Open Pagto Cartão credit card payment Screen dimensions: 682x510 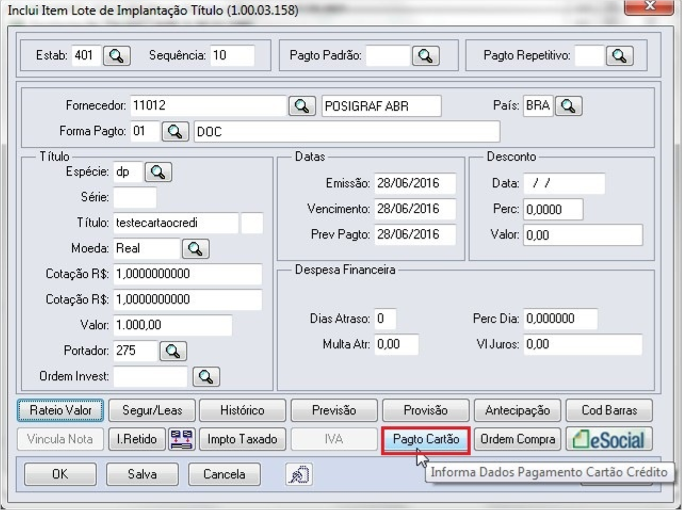pos(426,439)
